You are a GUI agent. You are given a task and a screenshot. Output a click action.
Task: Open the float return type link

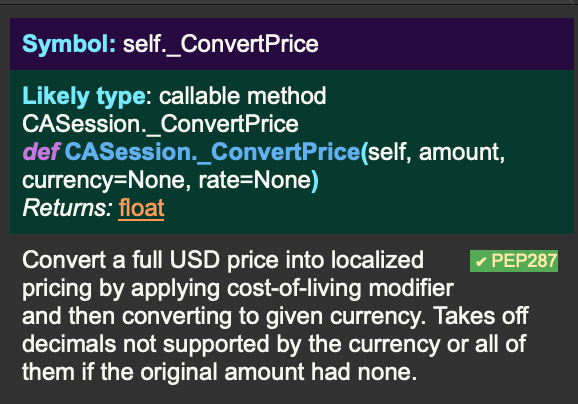tap(141, 208)
